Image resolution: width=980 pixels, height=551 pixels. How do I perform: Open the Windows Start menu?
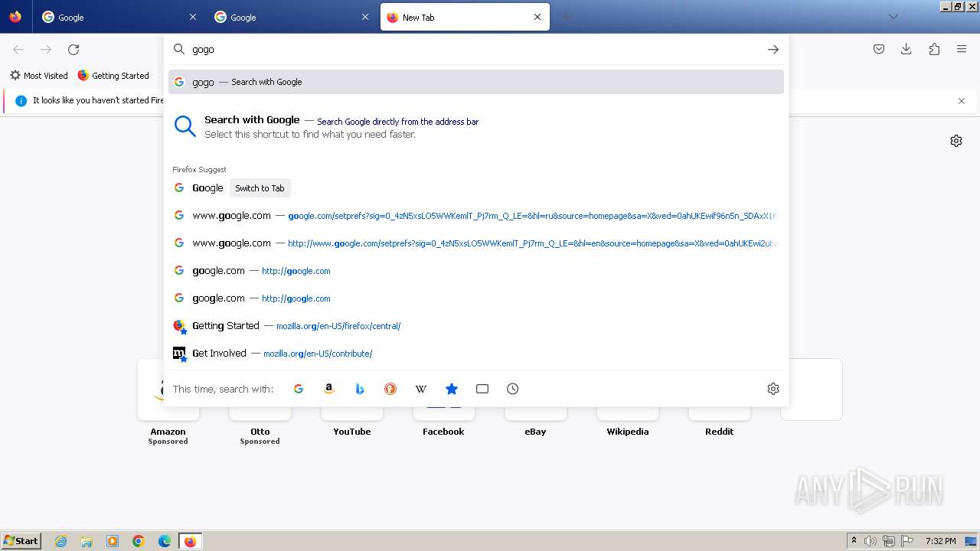(x=21, y=541)
